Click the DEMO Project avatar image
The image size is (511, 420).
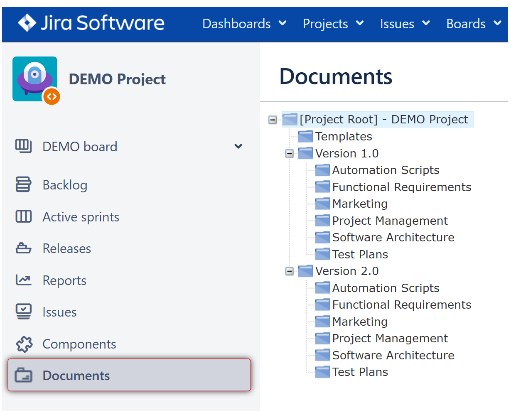coord(35,79)
